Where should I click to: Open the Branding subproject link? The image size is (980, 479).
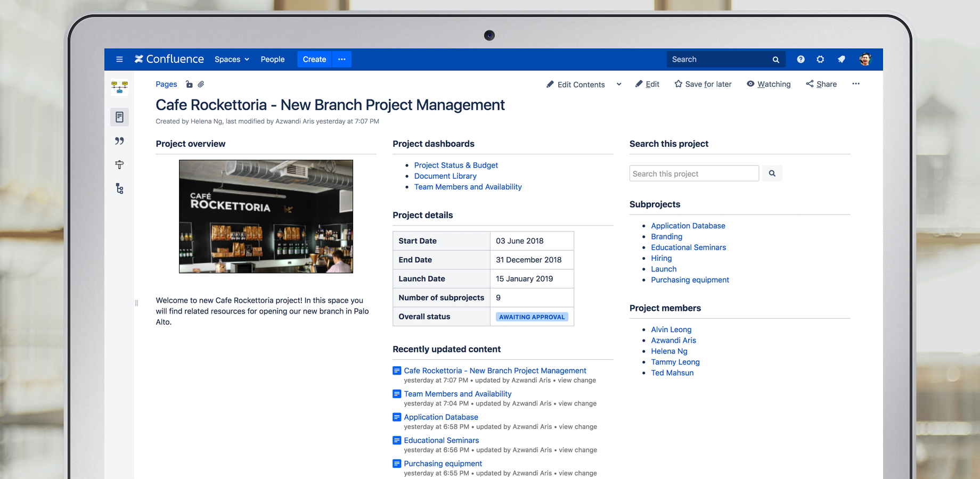point(666,237)
